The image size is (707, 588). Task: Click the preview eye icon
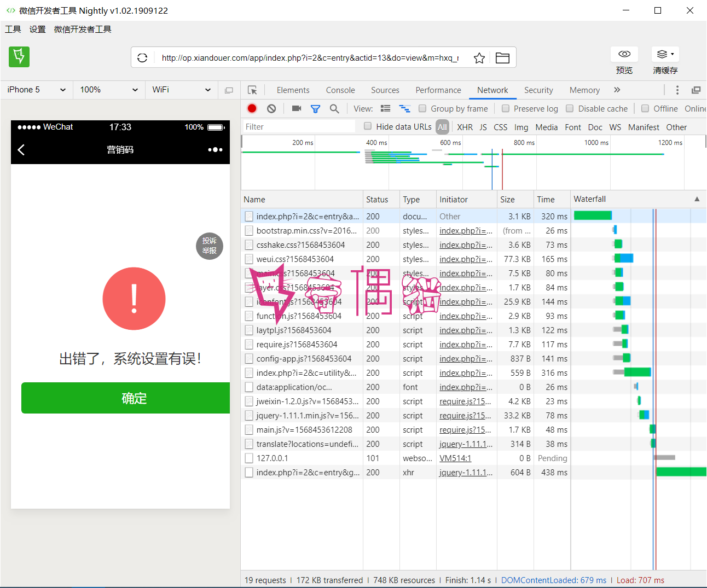624,54
